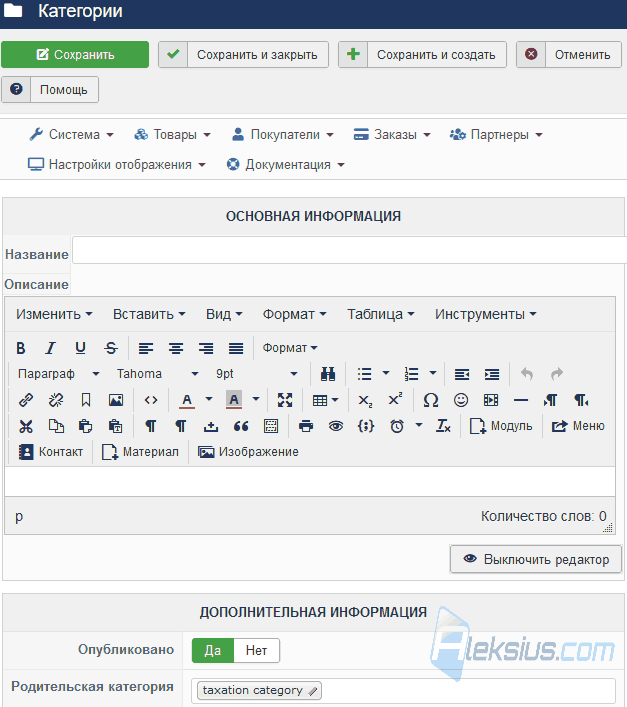Viewport: 627px width, 707px height.
Task: Expand numbered list style arrow
Action: tap(433, 373)
